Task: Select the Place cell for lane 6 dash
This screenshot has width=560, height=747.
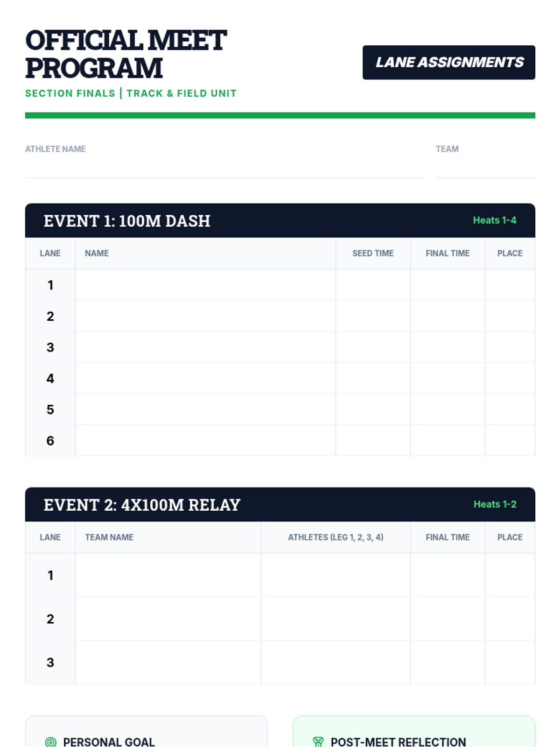Action: click(x=510, y=440)
